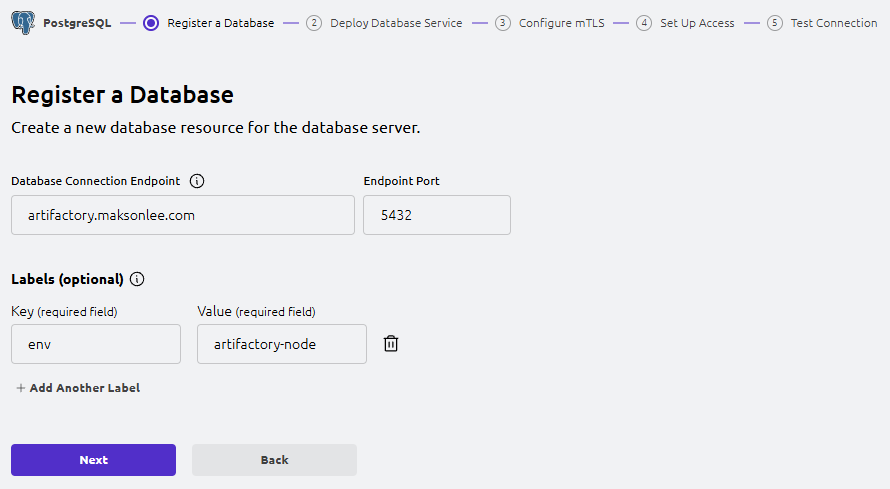Focus the Database Connection Endpoint field
This screenshot has height=489, width=890.
183,215
